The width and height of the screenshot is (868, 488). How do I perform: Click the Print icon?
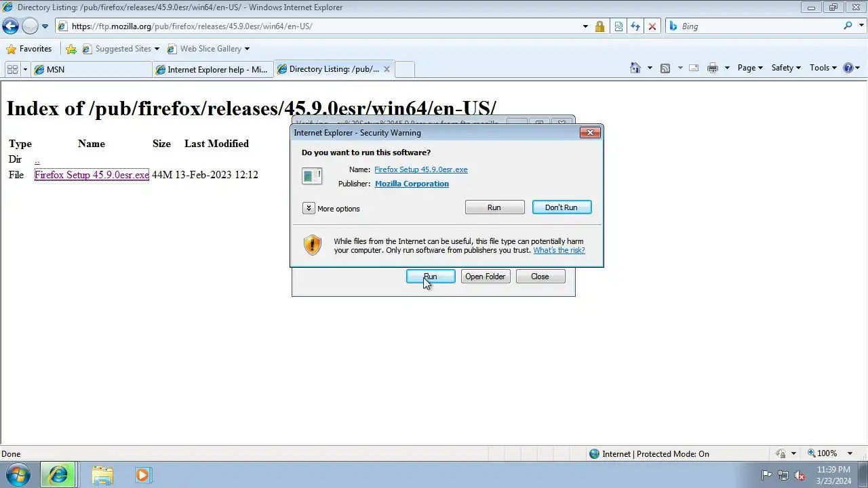712,68
